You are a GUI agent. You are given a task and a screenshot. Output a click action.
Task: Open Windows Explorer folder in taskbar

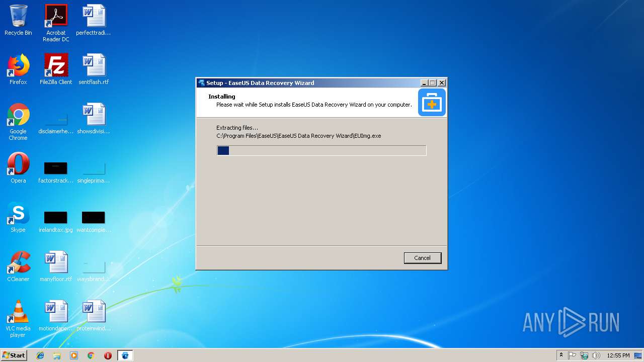[x=57, y=355]
